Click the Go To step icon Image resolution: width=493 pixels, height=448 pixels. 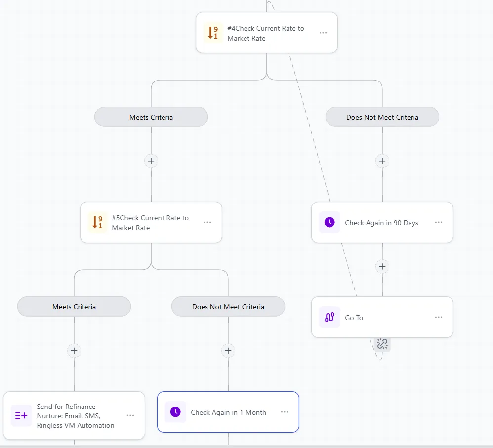(x=329, y=317)
